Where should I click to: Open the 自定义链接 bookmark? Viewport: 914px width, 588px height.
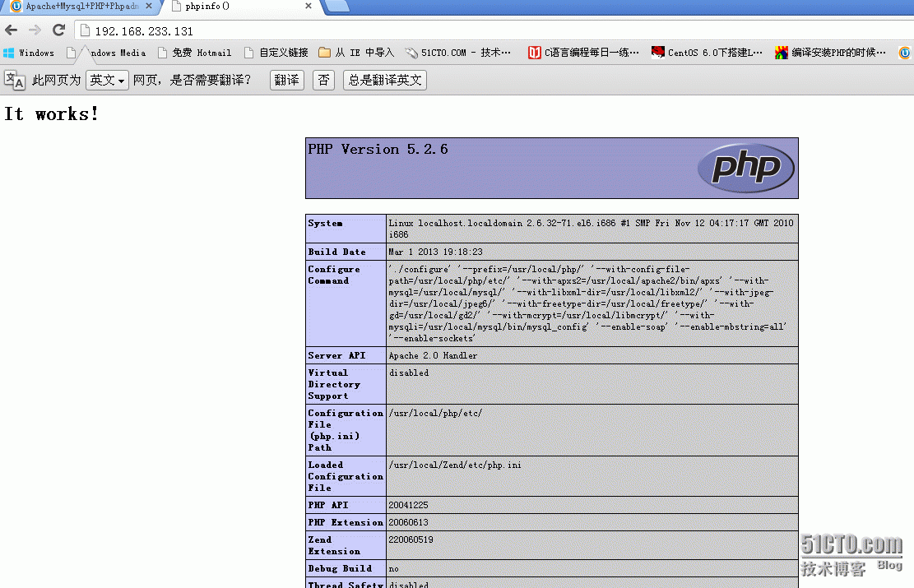point(276,53)
